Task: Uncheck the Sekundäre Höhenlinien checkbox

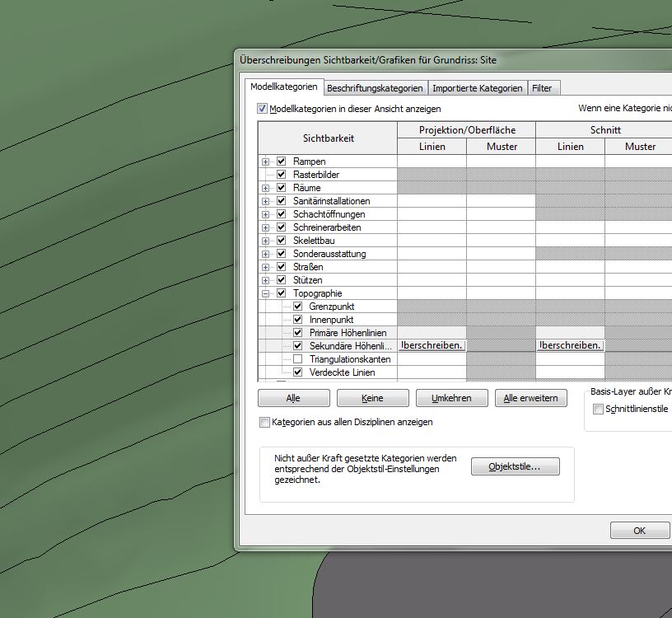Action: tap(298, 346)
